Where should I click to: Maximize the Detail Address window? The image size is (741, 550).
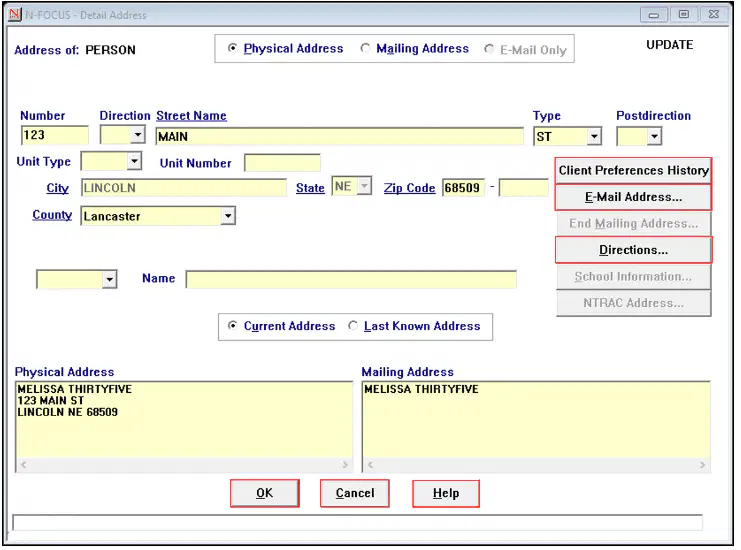(x=684, y=15)
